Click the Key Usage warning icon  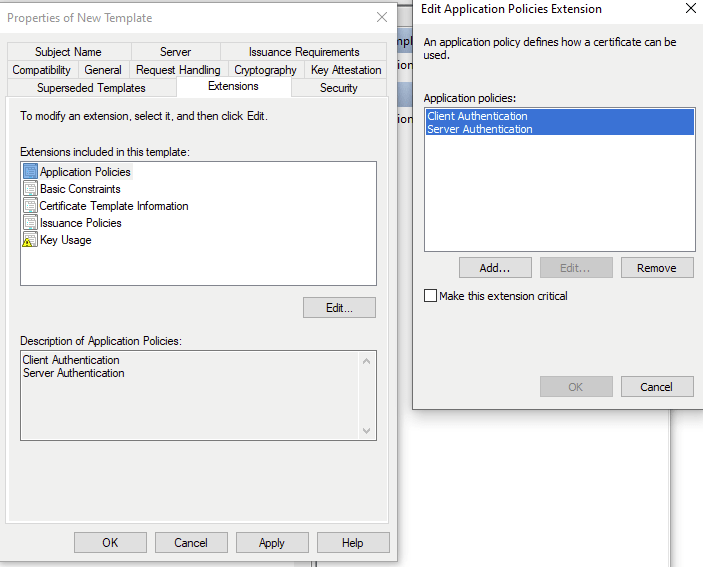pos(30,240)
